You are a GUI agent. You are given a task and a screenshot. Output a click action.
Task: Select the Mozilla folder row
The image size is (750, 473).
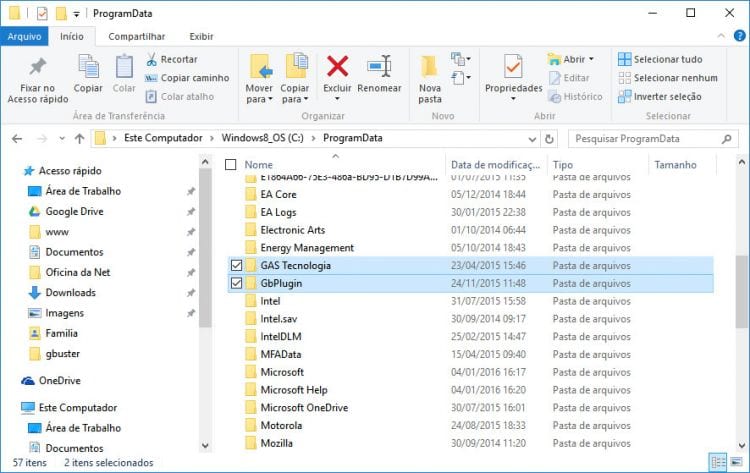471,443
